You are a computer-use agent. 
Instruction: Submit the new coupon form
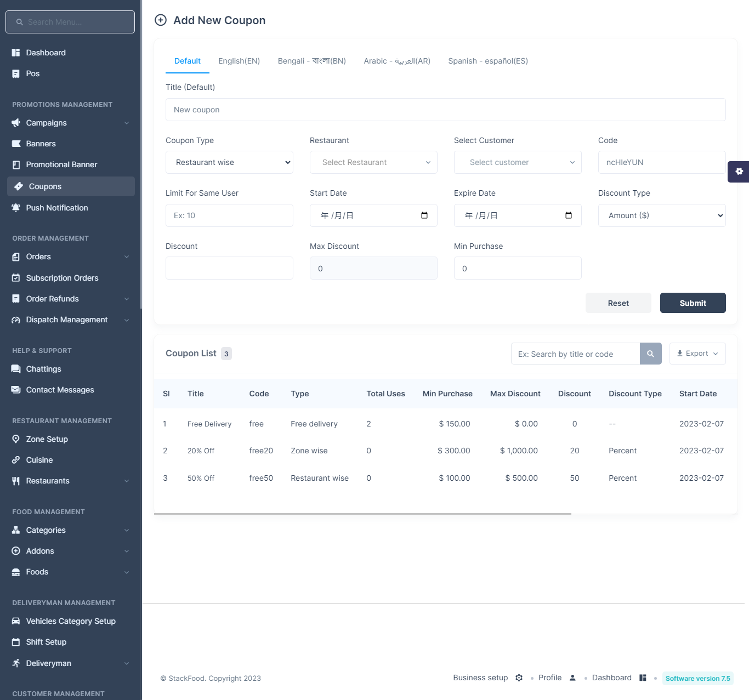[x=693, y=303]
